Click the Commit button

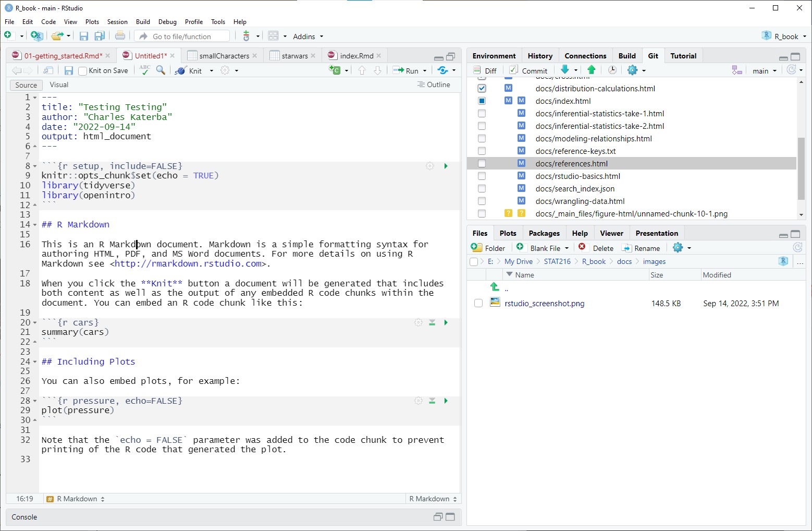(x=528, y=70)
